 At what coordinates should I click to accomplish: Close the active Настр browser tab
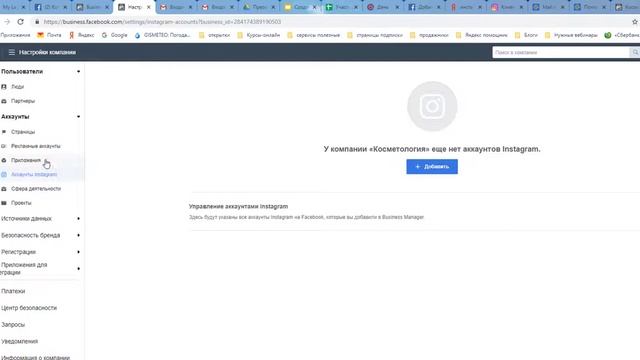click(149, 7)
